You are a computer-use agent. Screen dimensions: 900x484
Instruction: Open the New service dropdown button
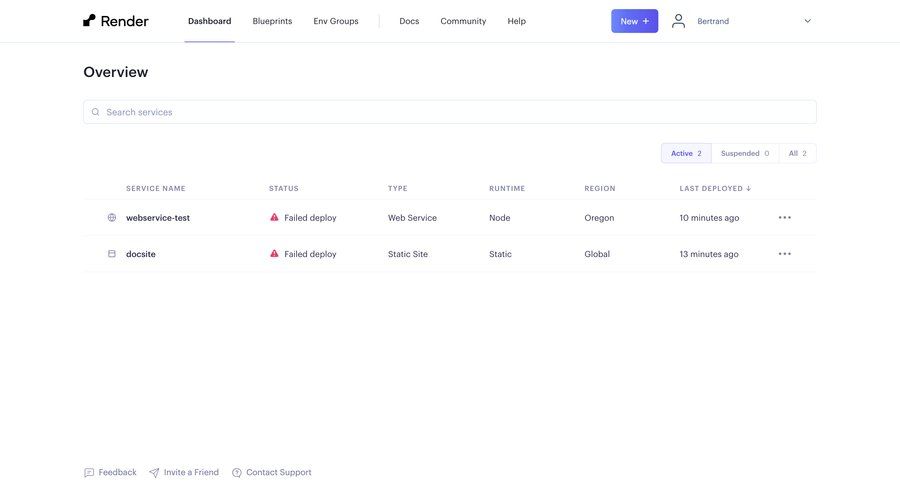[634, 21]
